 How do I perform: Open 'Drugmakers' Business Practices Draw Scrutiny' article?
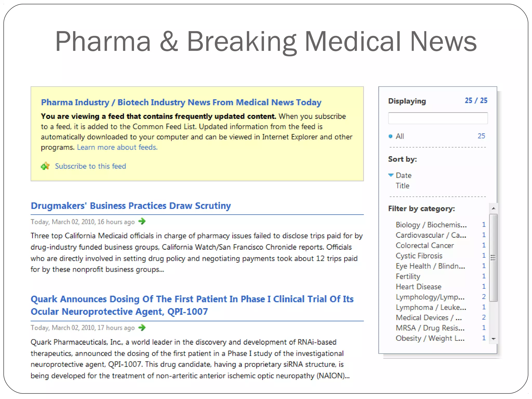coord(131,206)
